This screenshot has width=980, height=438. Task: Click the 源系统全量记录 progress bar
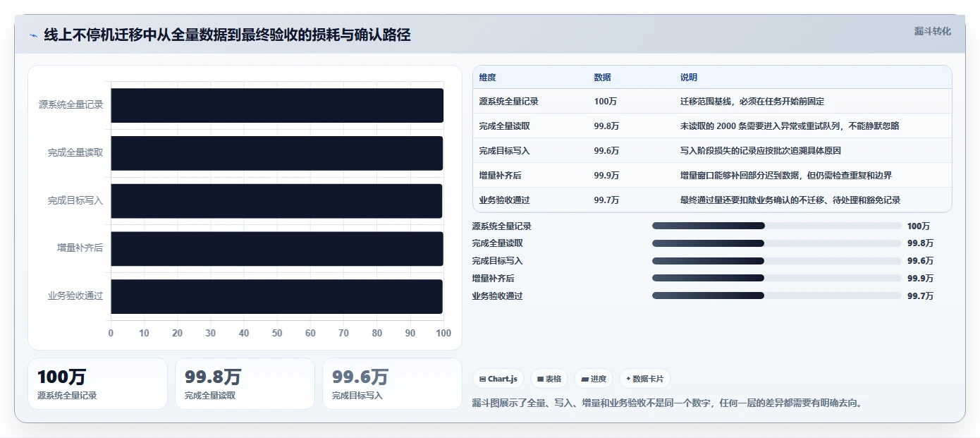tap(776, 226)
